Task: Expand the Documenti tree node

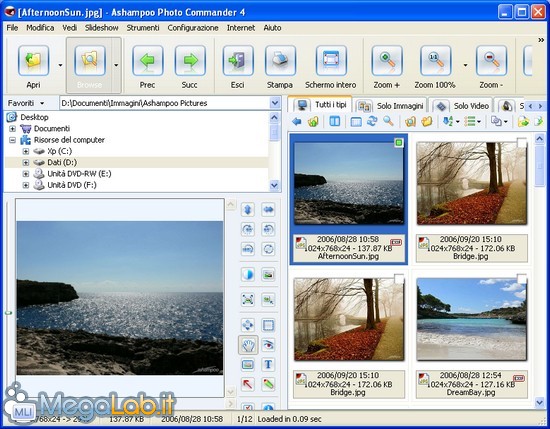Action: pyautogui.click(x=13, y=129)
